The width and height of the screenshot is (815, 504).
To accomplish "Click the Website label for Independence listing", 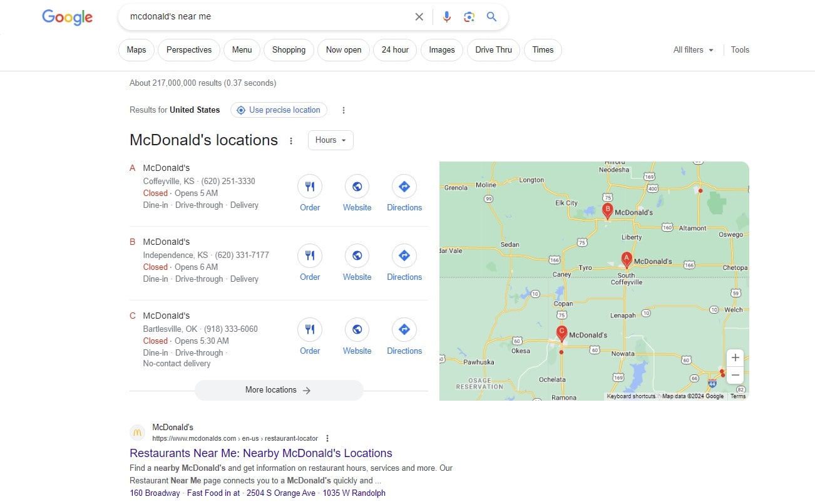I will 357,277.
